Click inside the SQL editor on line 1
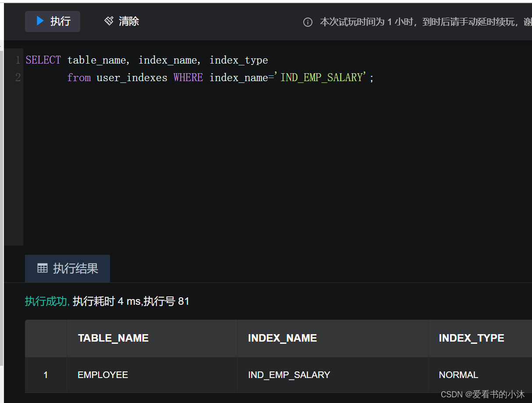 click(277, 60)
